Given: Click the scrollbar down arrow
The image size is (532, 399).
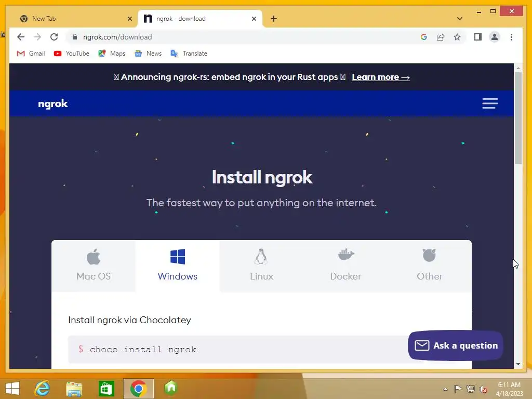Looking at the screenshot, I should (518, 364).
